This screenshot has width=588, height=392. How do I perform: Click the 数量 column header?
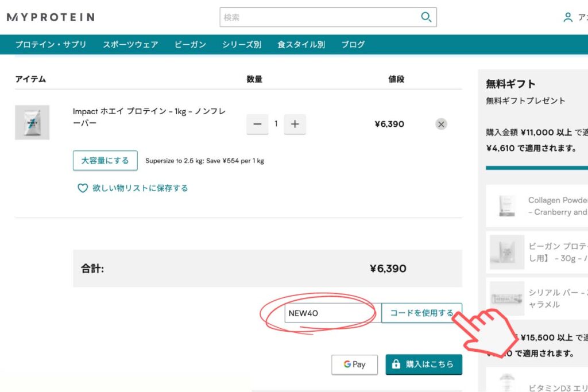click(x=254, y=79)
